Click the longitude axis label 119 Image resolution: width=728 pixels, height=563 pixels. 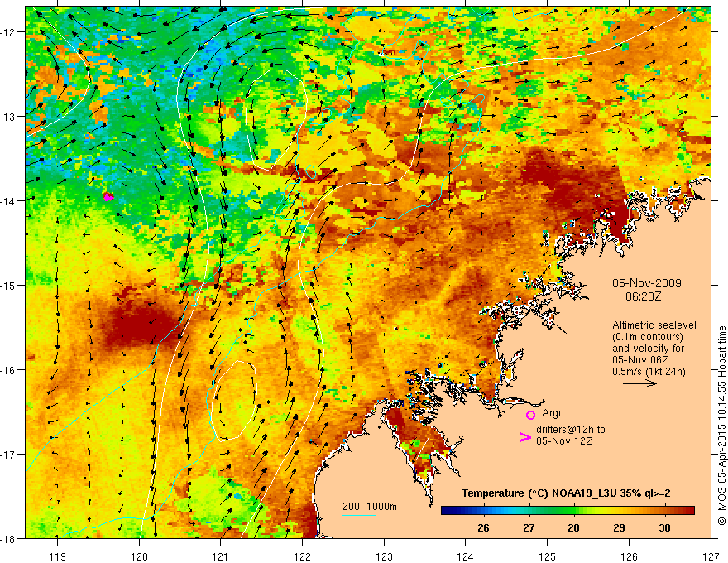coord(58,556)
